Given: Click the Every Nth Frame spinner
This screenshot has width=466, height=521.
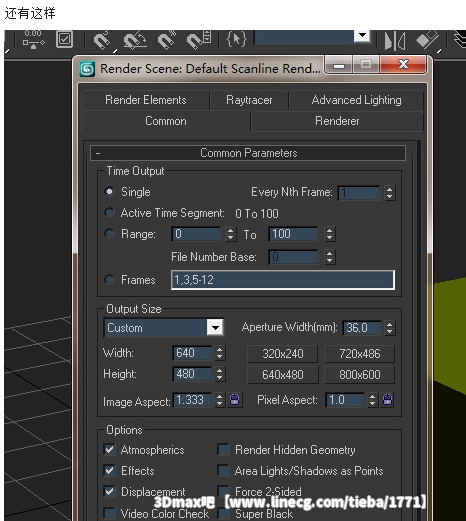Looking at the screenshot, I should click(x=389, y=193).
